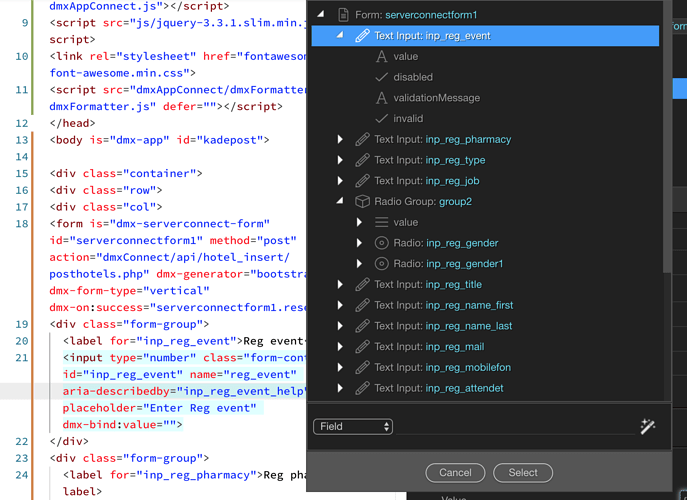Open the magic wand expression tool
687x500 pixels.
click(x=648, y=426)
